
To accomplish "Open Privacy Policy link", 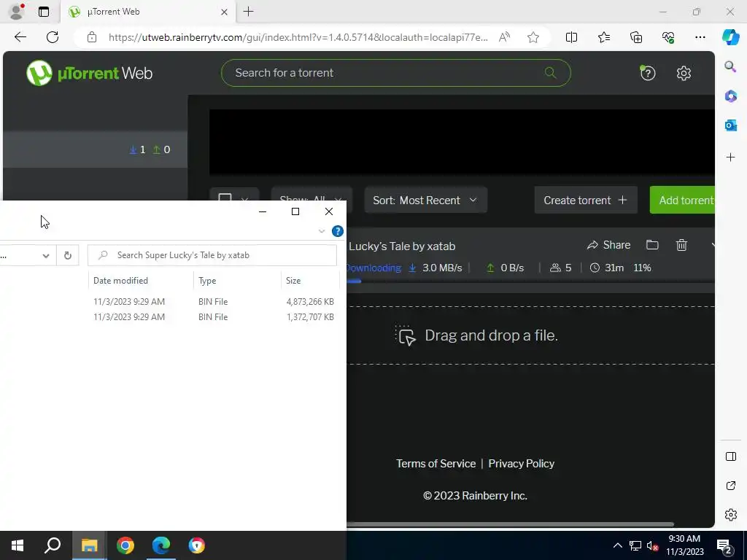I will 521,463.
